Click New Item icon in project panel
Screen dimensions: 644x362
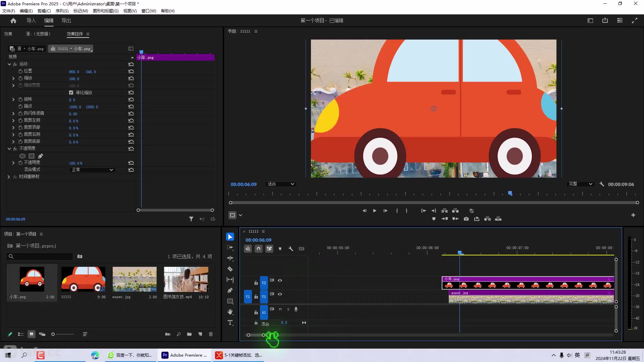click(200, 335)
